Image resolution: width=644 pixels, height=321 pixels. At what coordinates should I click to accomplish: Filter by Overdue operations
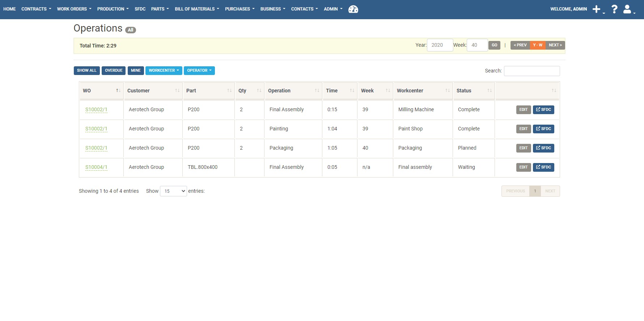114,71
